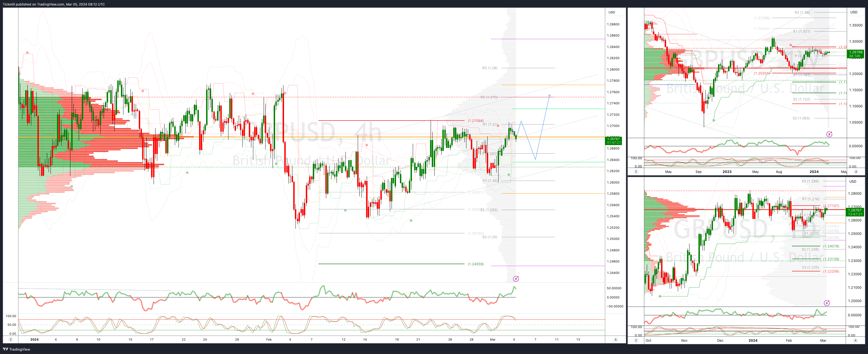868x354 pixels.
Task: Click the R1 (1.27) pivot label
Action: point(490,124)
